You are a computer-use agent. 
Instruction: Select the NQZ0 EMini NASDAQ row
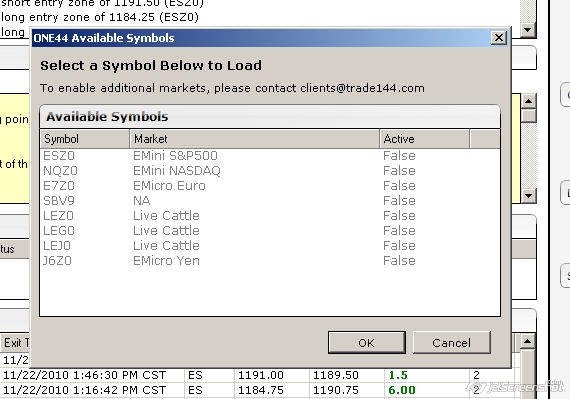[270, 171]
